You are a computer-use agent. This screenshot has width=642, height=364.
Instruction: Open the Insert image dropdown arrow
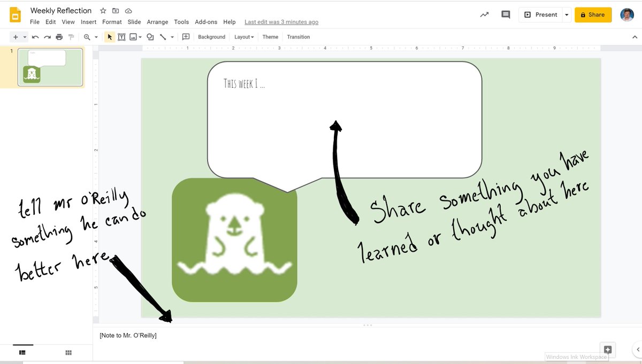point(140,37)
